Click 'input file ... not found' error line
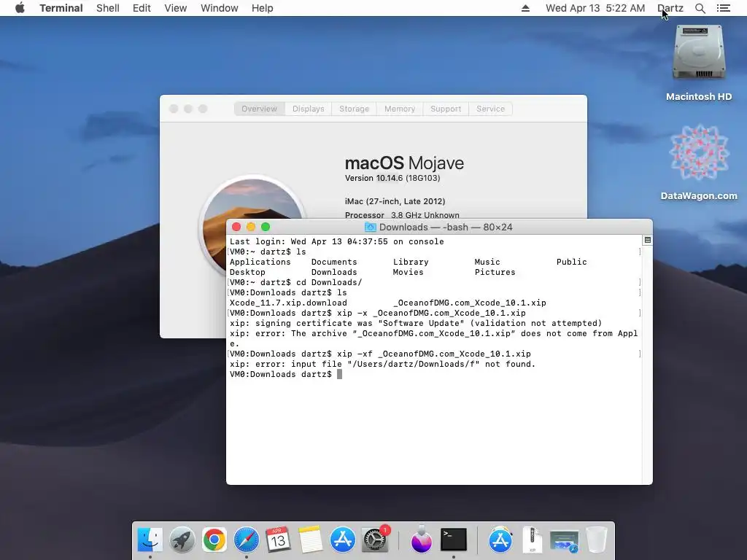Viewport: 747px width, 560px height. pyautogui.click(x=382, y=365)
